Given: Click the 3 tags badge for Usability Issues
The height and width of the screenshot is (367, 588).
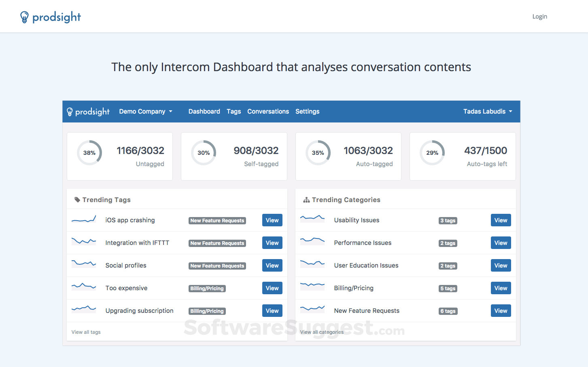Looking at the screenshot, I should pyautogui.click(x=448, y=221).
